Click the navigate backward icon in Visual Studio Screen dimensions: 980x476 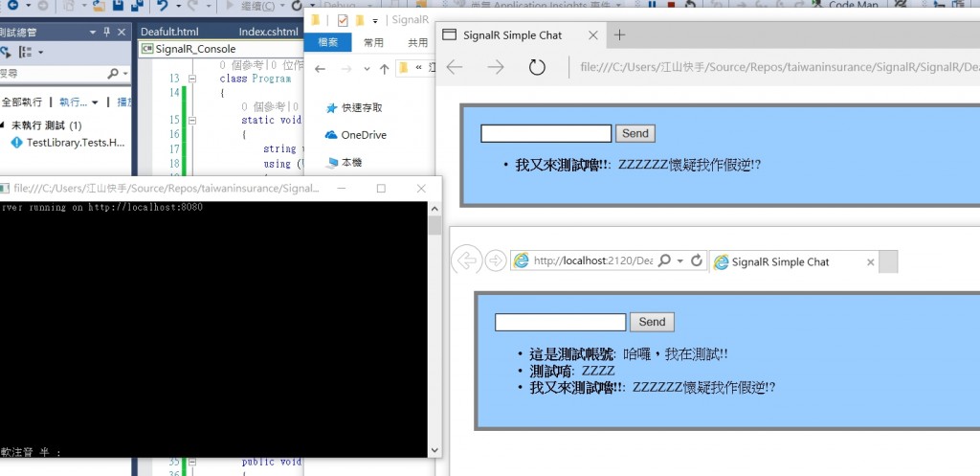tap(11, 5)
